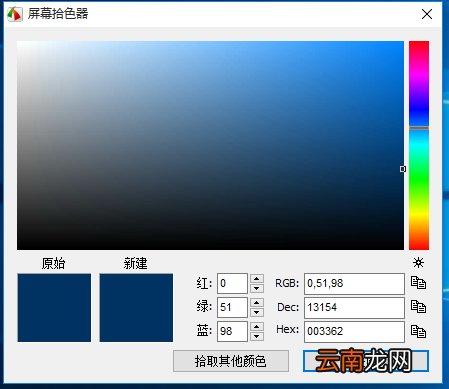The width and height of the screenshot is (449, 389).
Task: Increase the red (红) value
Action: 257,278
